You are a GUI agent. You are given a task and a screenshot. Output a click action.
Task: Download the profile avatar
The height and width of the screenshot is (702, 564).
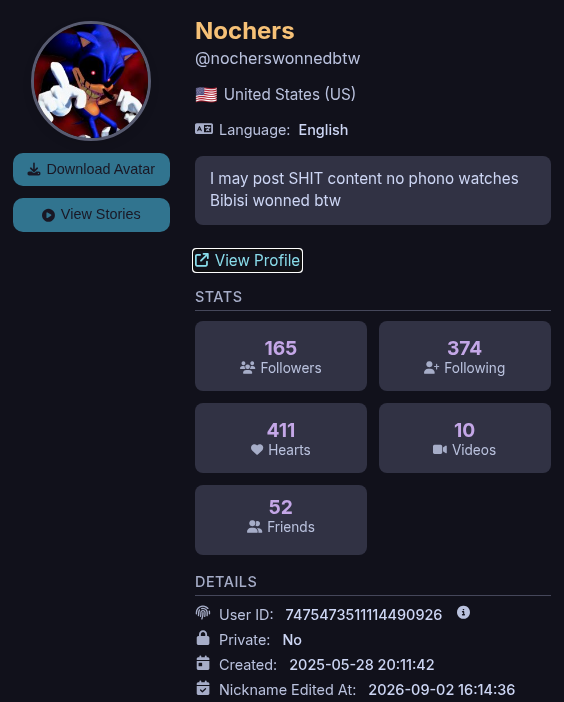click(x=91, y=169)
